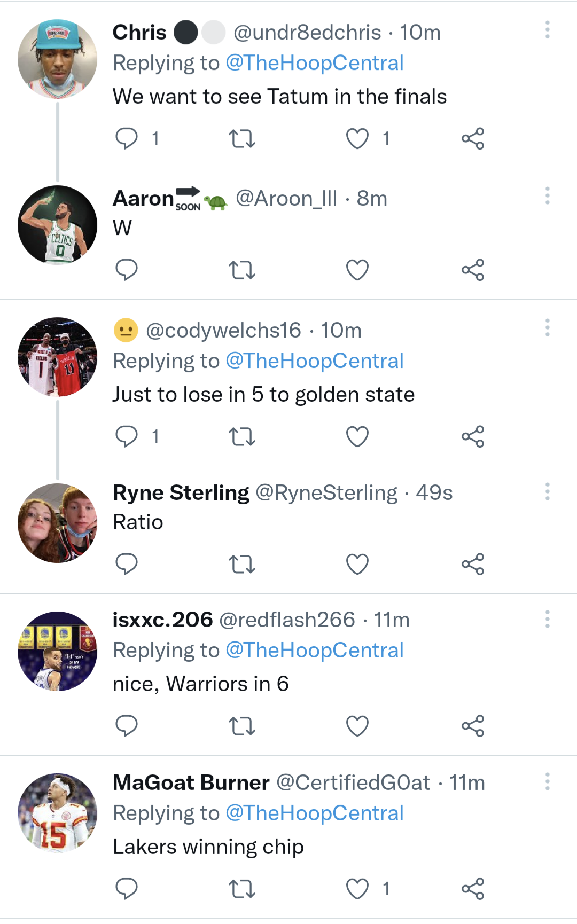Like the "Lakers winning chip" tweet
The height and width of the screenshot is (924, 577).
tap(357, 889)
